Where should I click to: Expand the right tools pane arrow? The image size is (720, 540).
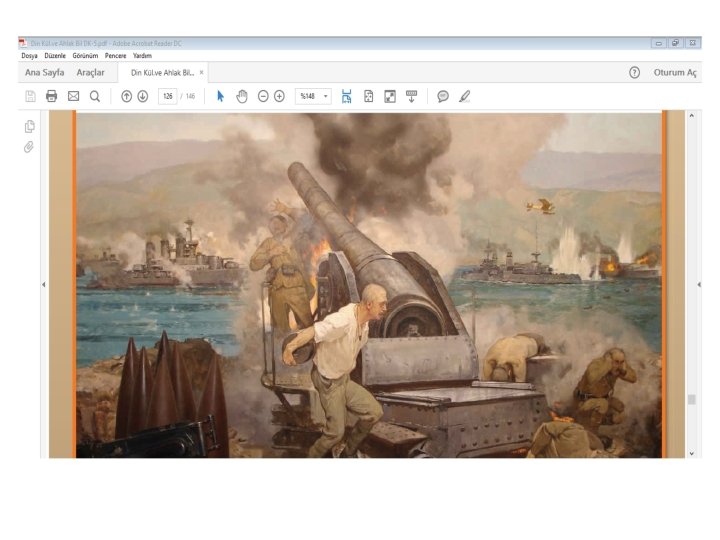(x=699, y=285)
